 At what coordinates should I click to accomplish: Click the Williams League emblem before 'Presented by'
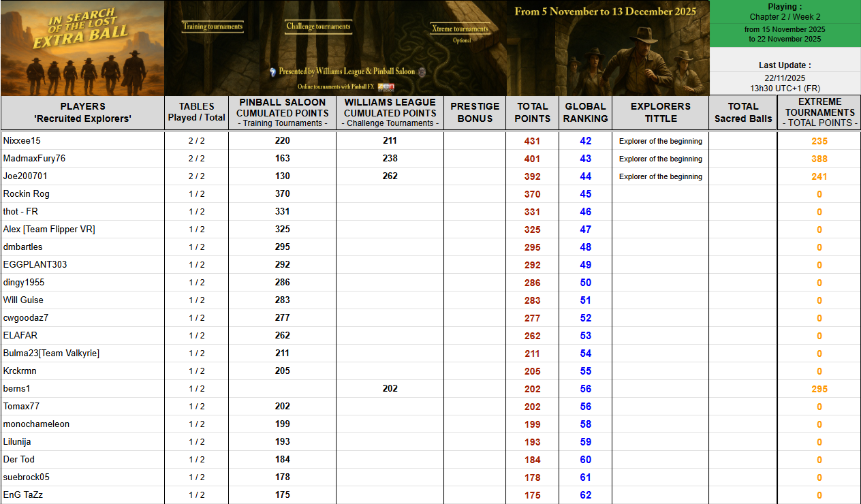[272, 72]
